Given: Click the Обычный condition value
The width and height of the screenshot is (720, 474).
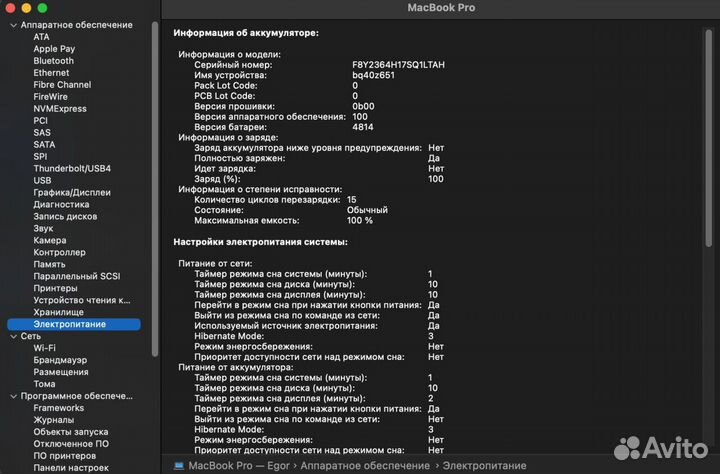Looking at the screenshot, I should pyautogui.click(x=367, y=210).
